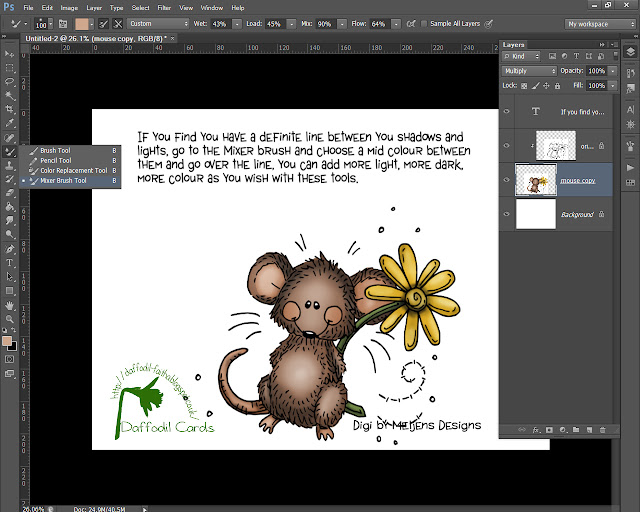
Task: Hide the clipped outline layer
Action: click(507, 145)
